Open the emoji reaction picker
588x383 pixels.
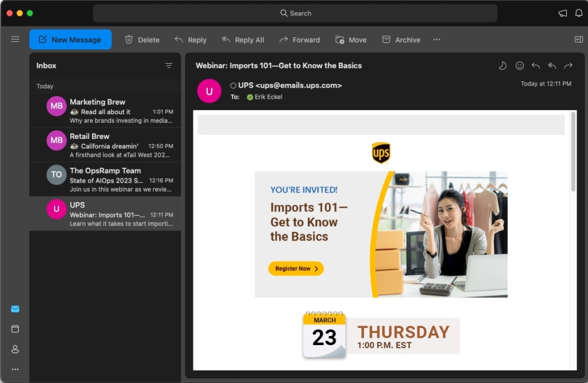(519, 65)
